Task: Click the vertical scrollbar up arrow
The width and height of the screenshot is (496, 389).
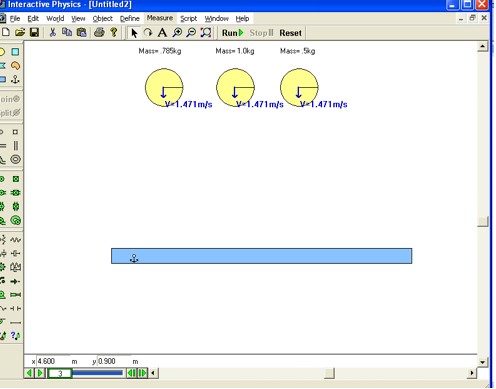Action: (x=483, y=47)
